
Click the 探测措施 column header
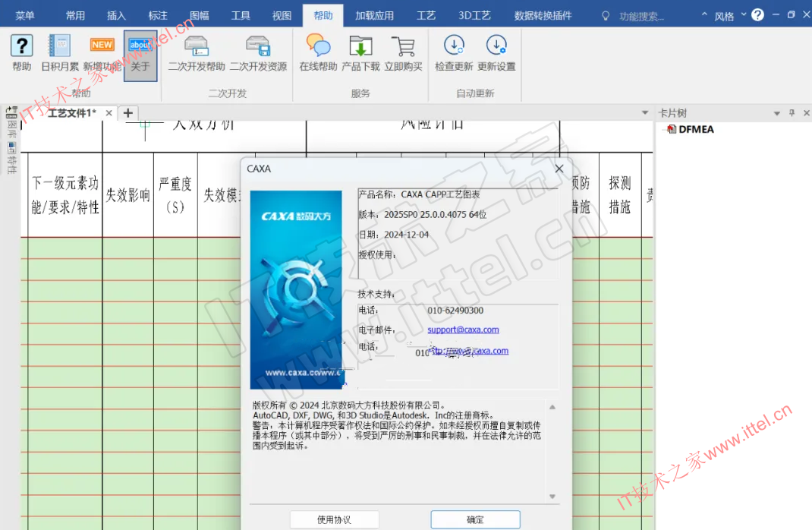click(619, 195)
